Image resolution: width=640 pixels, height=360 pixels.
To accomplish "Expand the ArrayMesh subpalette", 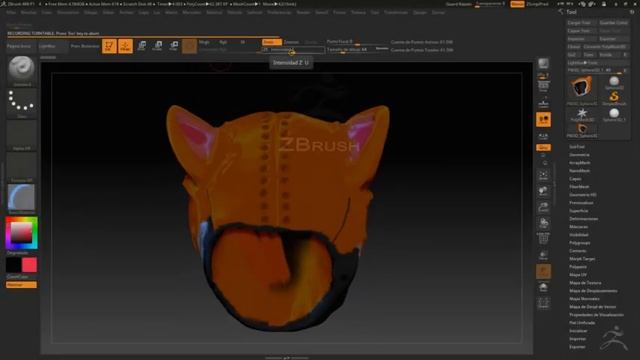I will click(580, 162).
